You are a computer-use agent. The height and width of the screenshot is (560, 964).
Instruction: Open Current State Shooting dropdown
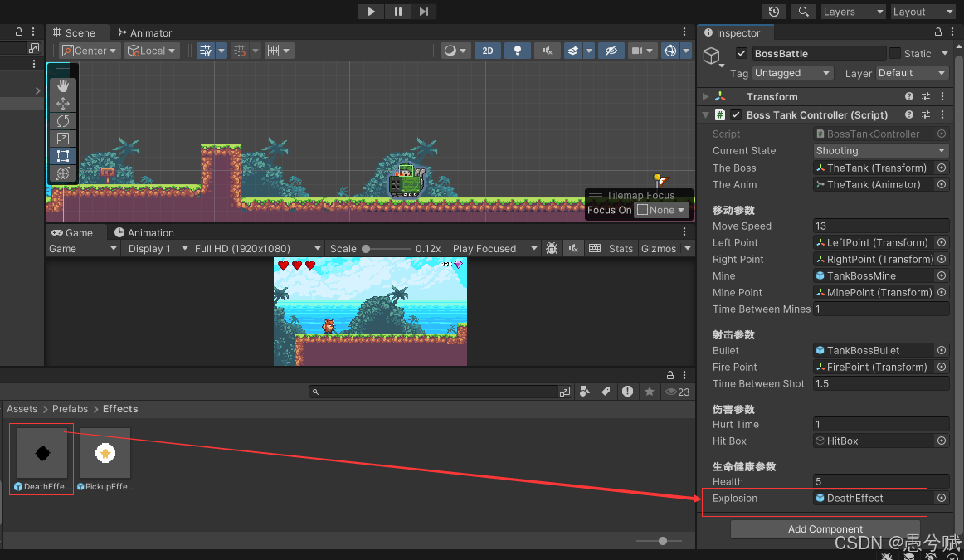881,151
